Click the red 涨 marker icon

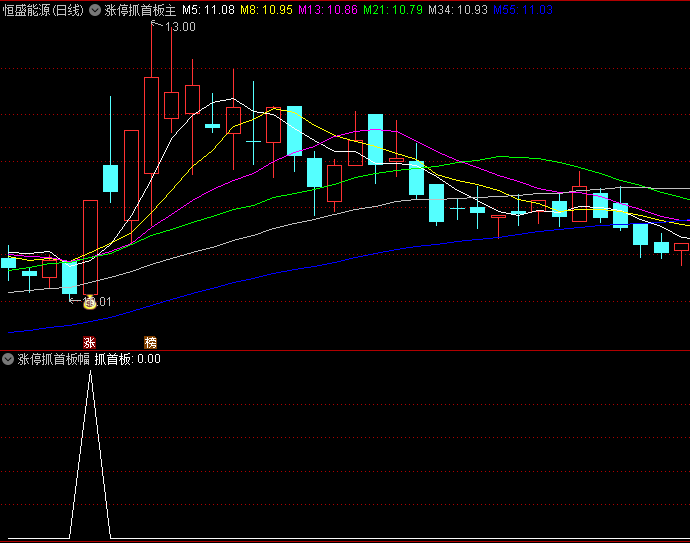click(89, 341)
